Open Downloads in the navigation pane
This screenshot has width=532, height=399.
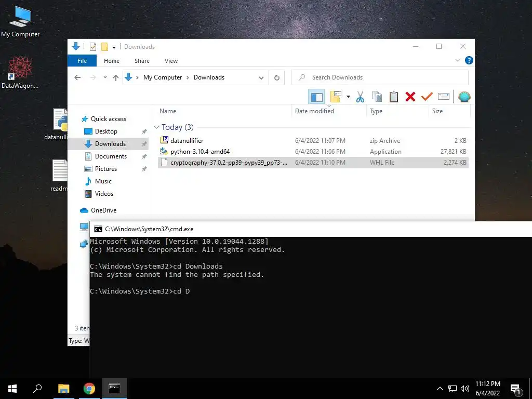110,144
